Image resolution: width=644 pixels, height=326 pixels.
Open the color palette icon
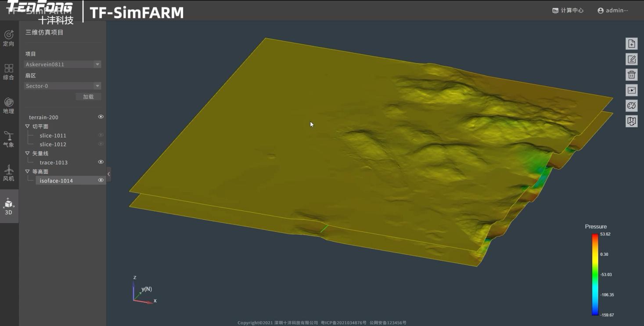point(631,105)
